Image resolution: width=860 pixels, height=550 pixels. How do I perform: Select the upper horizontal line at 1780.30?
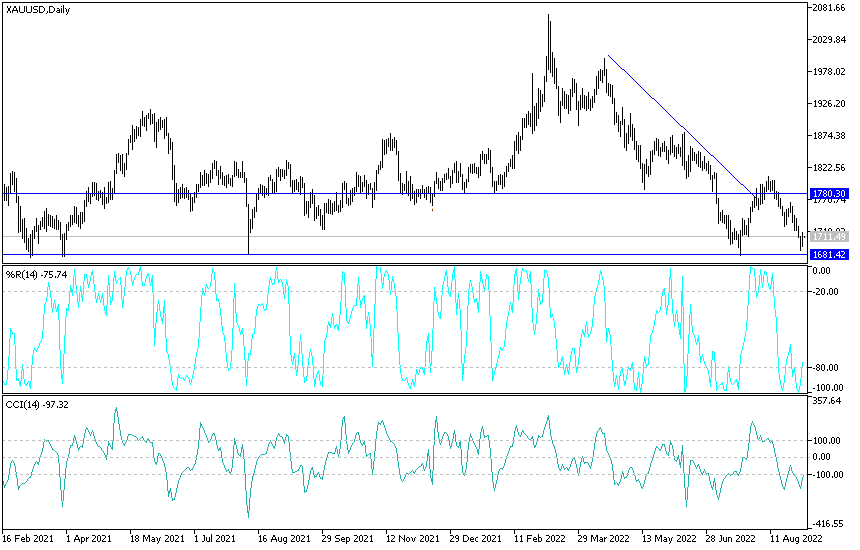pos(406,194)
